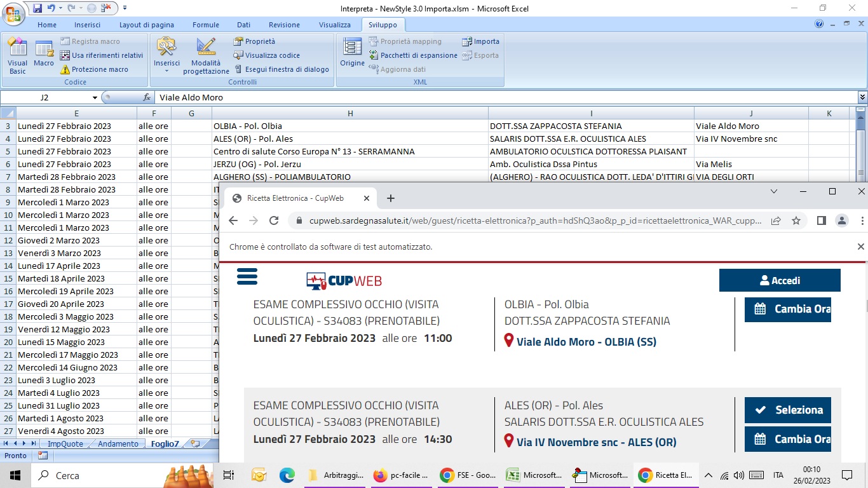Select cell 'Via IV Novembre snc' in column J

pyautogui.click(x=751, y=139)
